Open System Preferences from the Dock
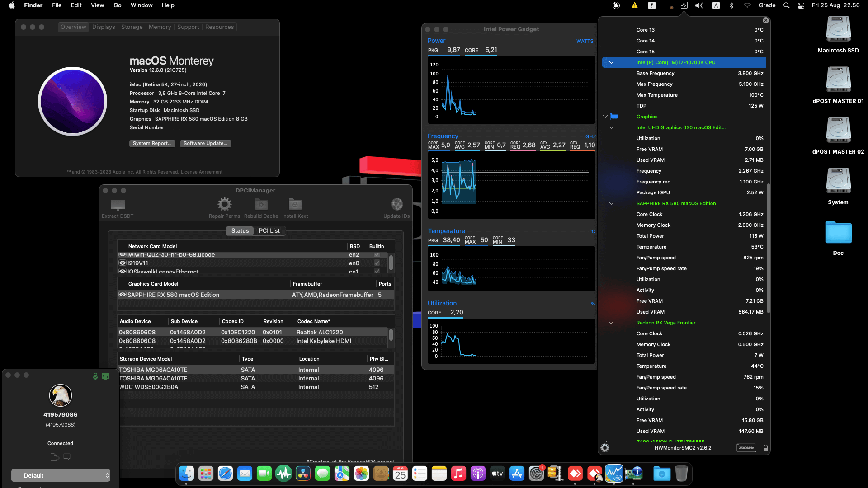Screen dimensions: 868x488 click(536, 474)
